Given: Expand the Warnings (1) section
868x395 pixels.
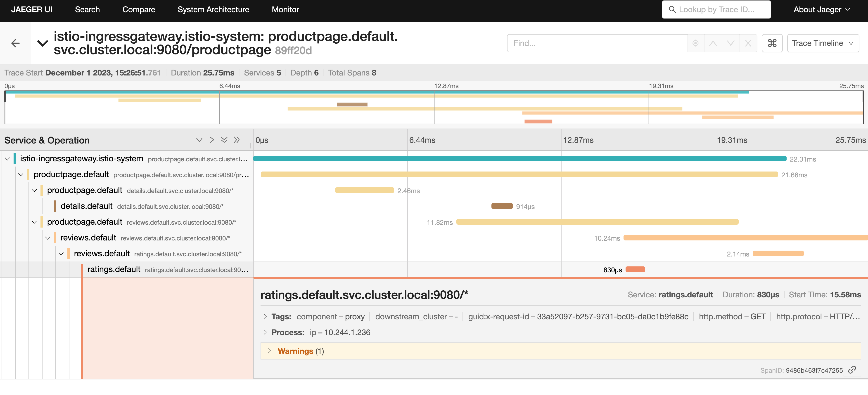Looking at the screenshot, I should point(561,351).
